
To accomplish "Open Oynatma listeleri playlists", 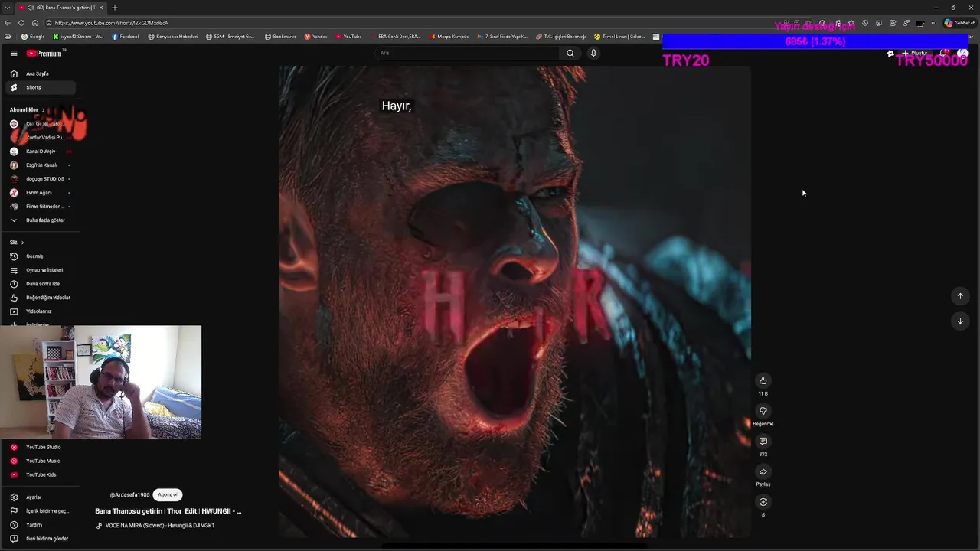I will pyautogui.click(x=40, y=270).
